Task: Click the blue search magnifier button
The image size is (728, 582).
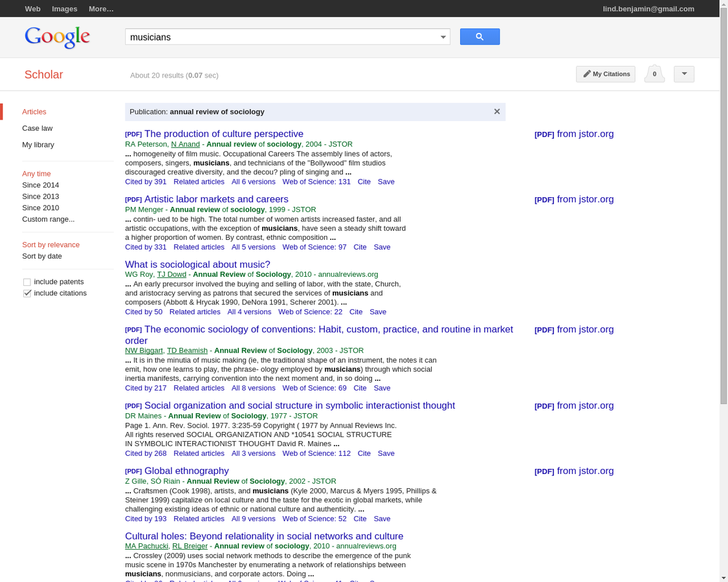Action: click(x=480, y=37)
